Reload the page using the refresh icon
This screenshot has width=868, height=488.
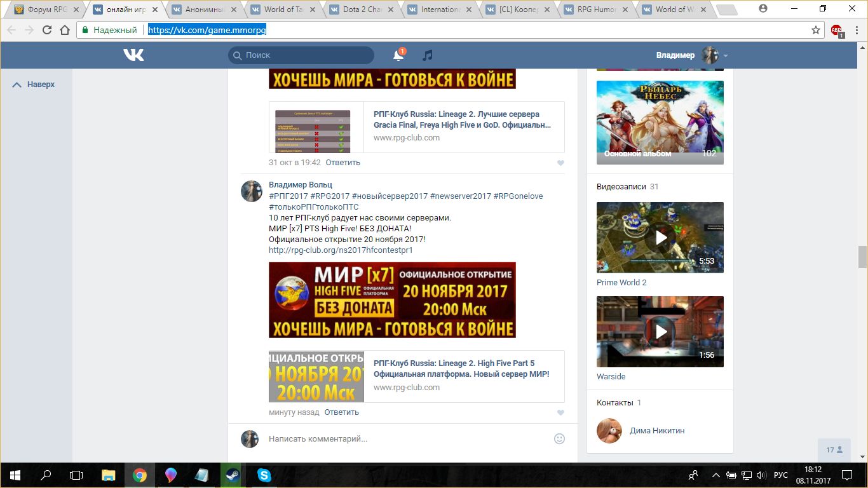(x=47, y=30)
